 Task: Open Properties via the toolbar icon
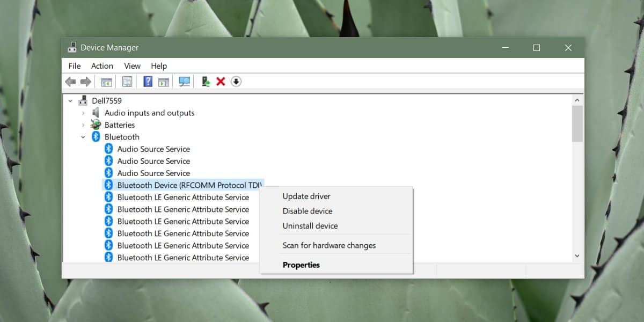coord(127,81)
